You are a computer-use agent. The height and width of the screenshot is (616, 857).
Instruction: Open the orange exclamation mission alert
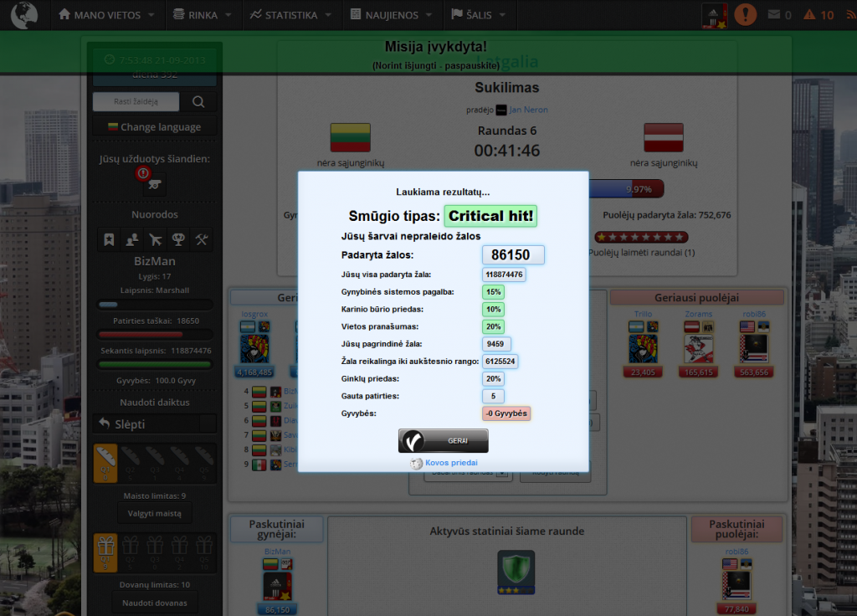pyautogui.click(x=746, y=15)
